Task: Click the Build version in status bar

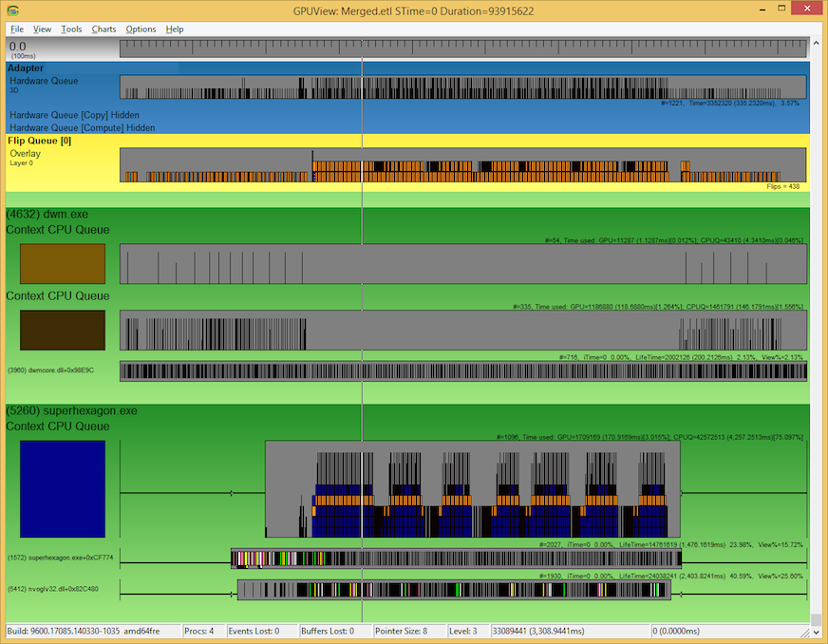Action: click(x=84, y=631)
